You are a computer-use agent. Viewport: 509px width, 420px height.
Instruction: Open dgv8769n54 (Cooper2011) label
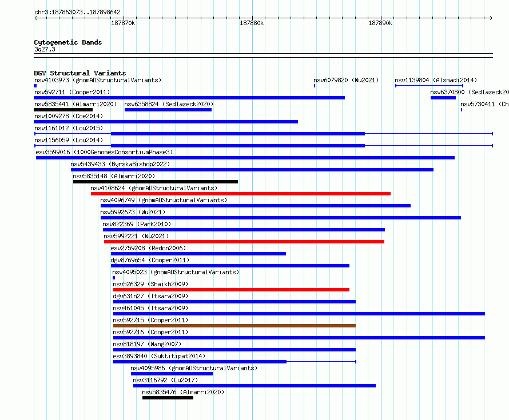pyautogui.click(x=150, y=260)
